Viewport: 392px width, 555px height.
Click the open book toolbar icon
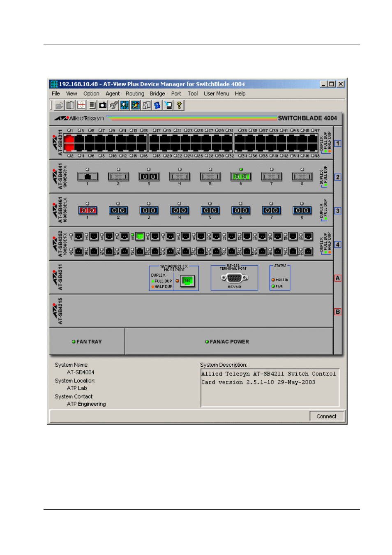coord(71,105)
